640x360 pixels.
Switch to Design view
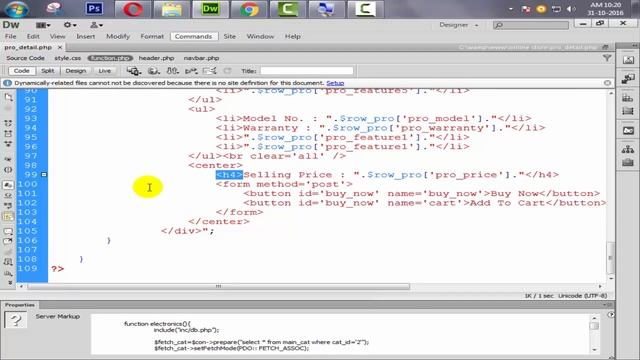pos(76,71)
